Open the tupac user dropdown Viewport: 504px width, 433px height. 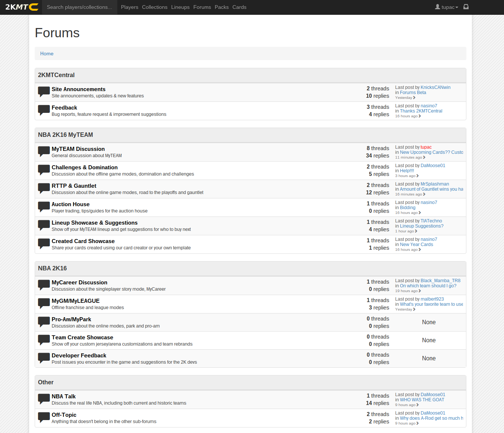pyautogui.click(x=446, y=7)
